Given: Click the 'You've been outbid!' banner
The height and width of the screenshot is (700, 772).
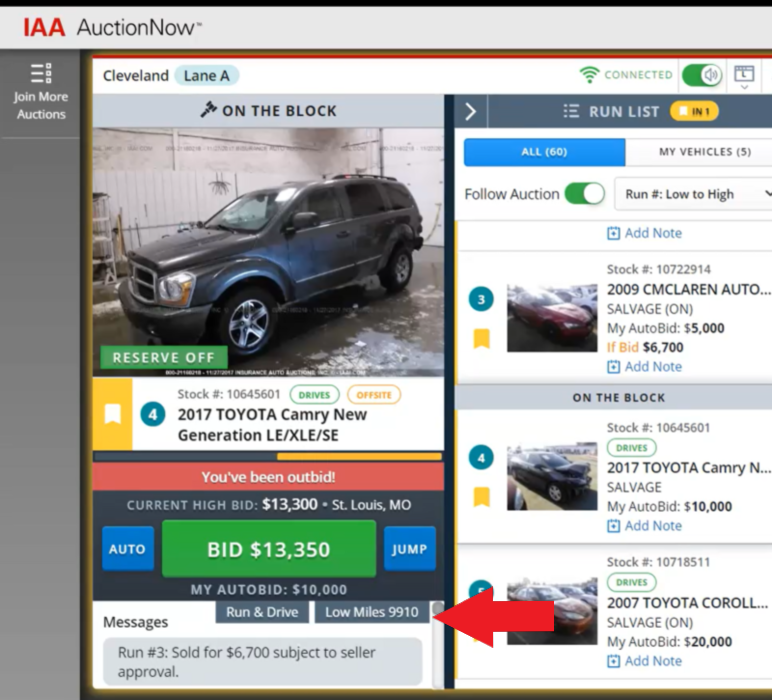Looking at the screenshot, I should tap(268, 477).
